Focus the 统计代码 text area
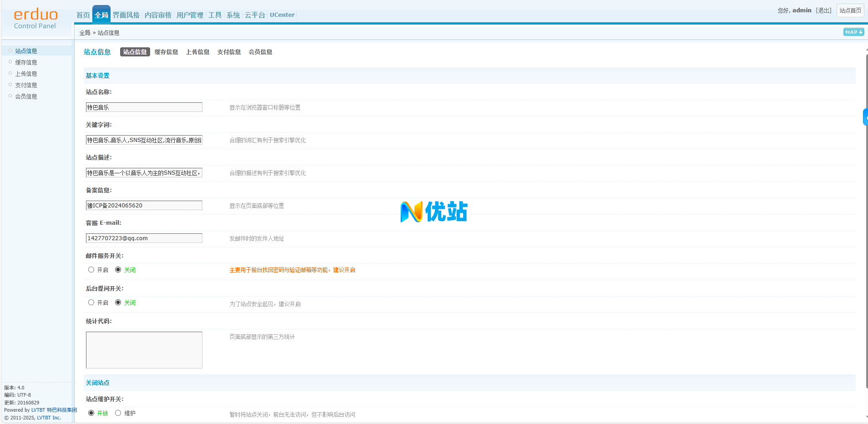Viewport: 868px width, 424px height. coord(144,350)
